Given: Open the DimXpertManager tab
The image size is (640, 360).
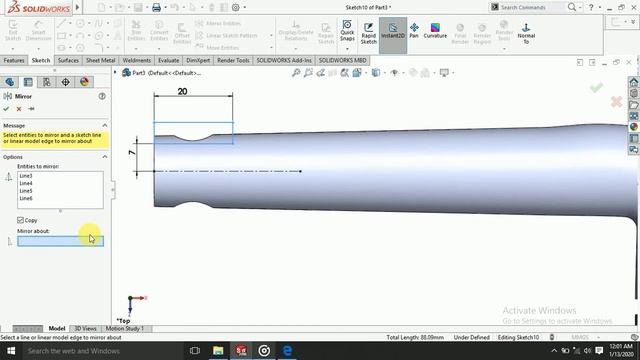Looking at the screenshot, I should tap(65, 82).
